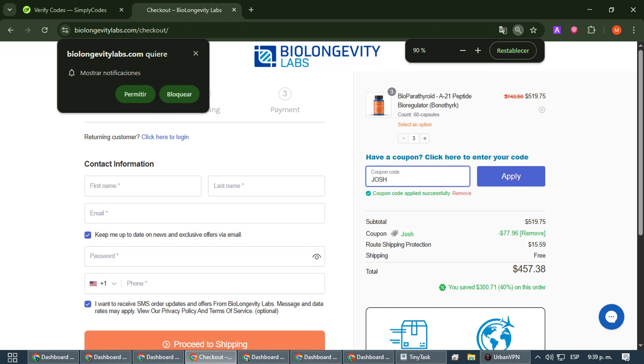Open network icon in system tray
Image resolution: width=644 pixels, height=364 pixels.
click(x=561, y=357)
